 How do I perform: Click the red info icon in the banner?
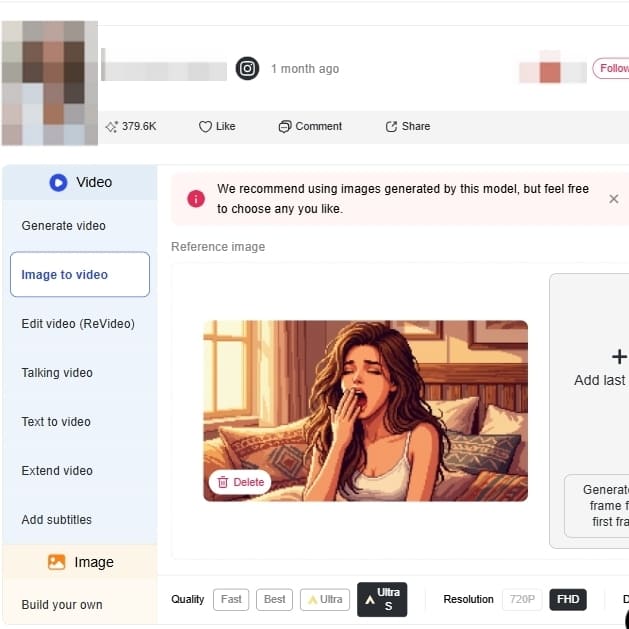(x=196, y=199)
